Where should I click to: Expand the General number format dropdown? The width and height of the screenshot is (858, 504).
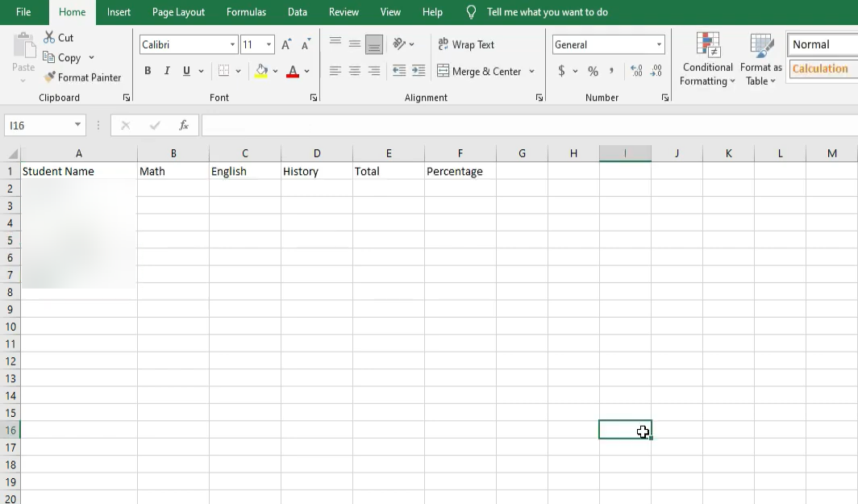659,45
